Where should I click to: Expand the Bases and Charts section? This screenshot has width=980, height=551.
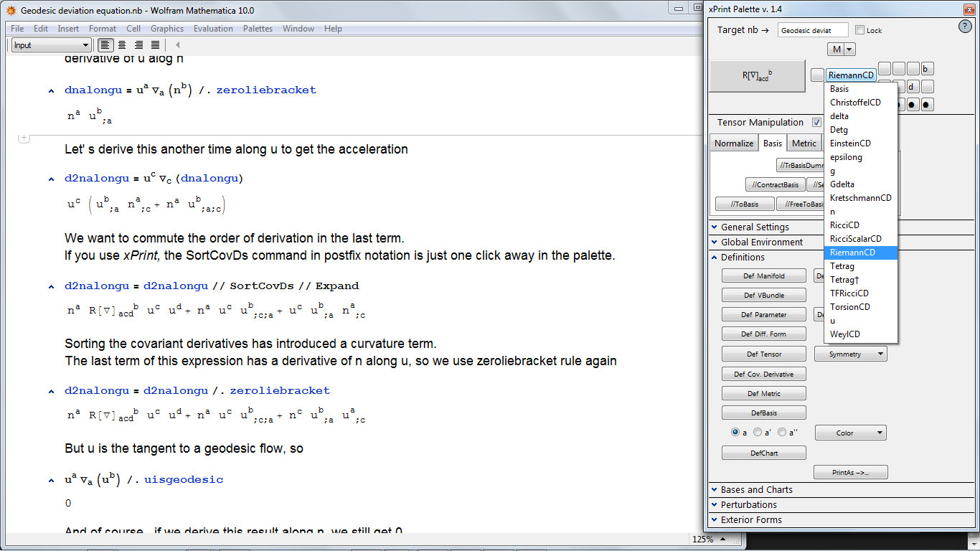tap(757, 490)
